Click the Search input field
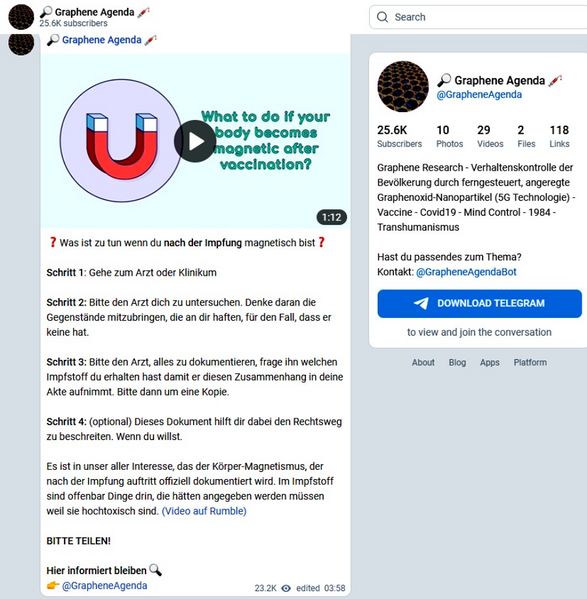Viewport: 587px width, 599px height. tap(478, 17)
